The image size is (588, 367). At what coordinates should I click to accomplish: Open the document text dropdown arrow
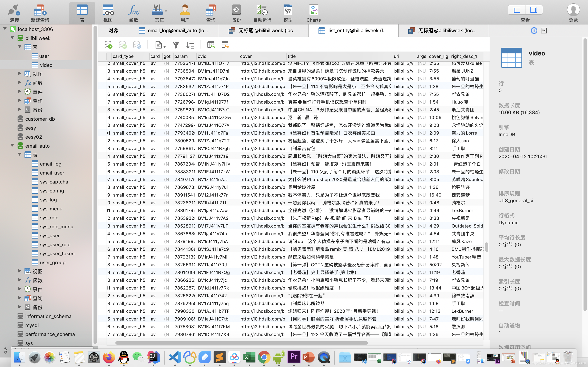pos(165,47)
